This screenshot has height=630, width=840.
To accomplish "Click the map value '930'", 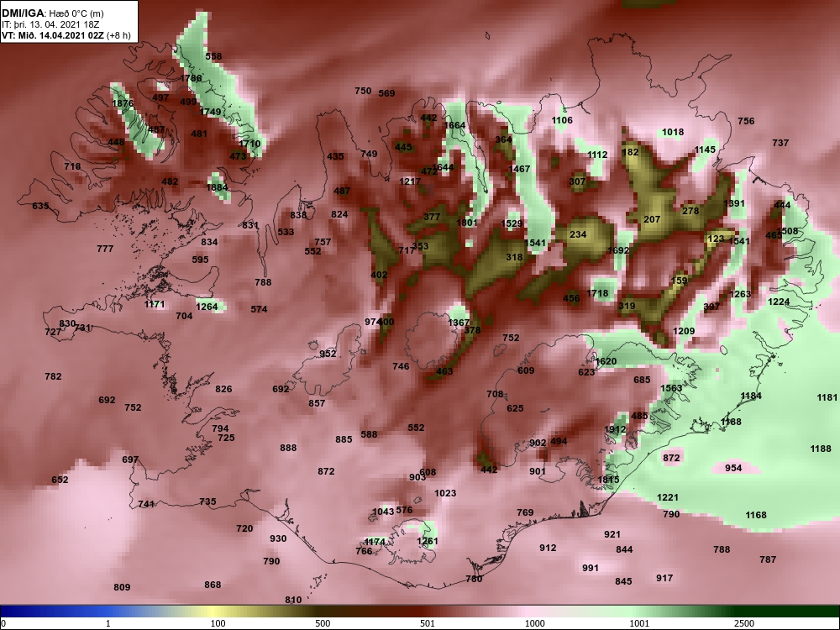I will pyautogui.click(x=278, y=539).
